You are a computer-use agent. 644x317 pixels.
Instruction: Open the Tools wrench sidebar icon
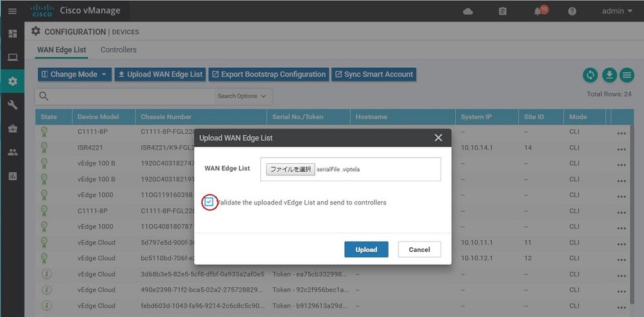(x=13, y=105)
